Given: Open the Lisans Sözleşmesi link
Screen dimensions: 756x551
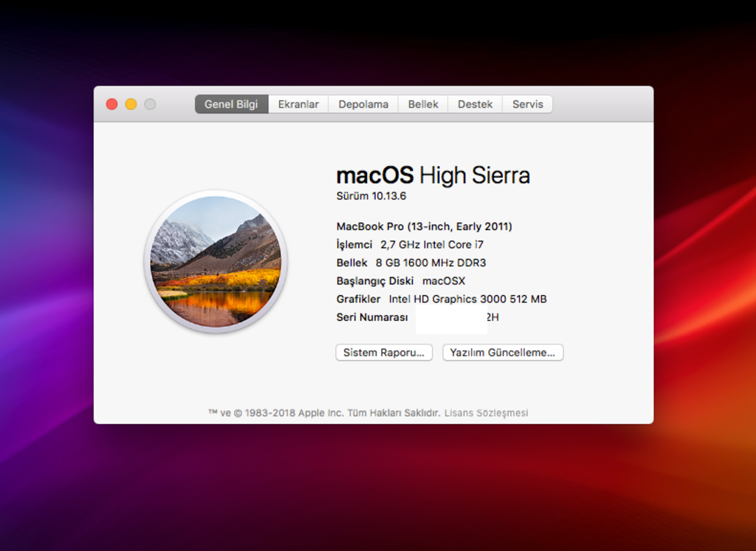Looking at the screenshot, I should [x=486, y=413].
